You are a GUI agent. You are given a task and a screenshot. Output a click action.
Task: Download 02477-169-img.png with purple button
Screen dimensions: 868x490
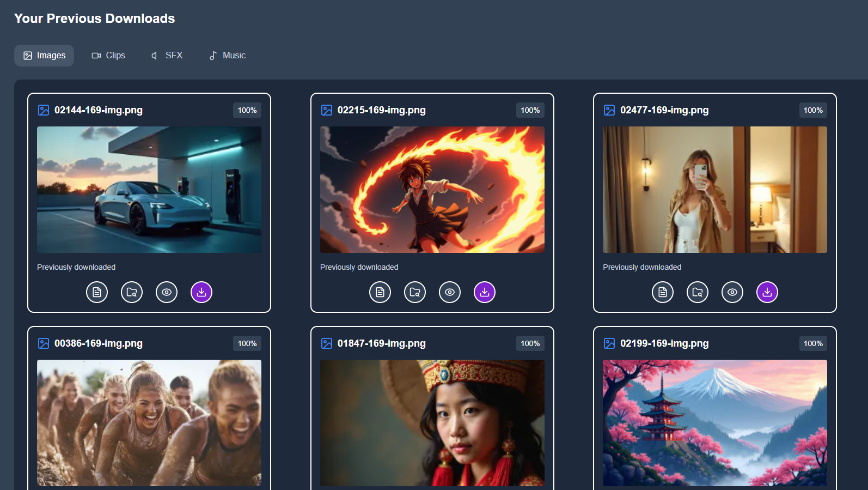click(767, 292)
